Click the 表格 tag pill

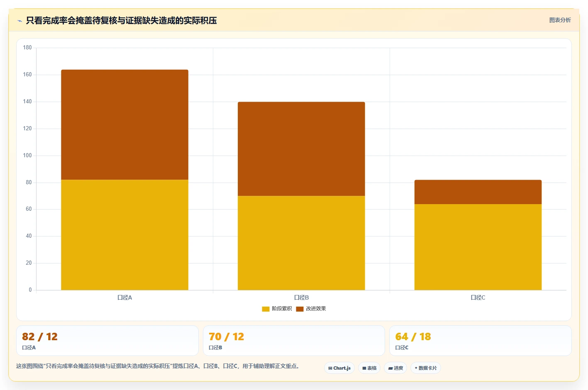point(369,368)
